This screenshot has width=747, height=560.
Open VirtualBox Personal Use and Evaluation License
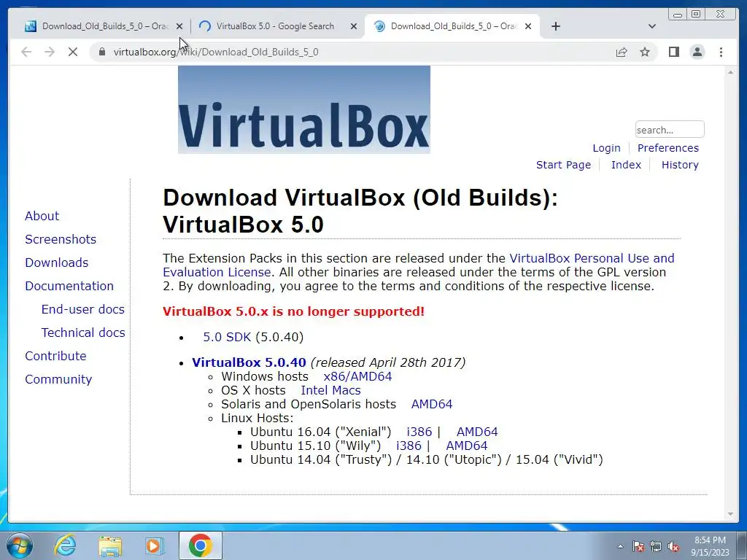pyautogui.click(x=418, y=265)
